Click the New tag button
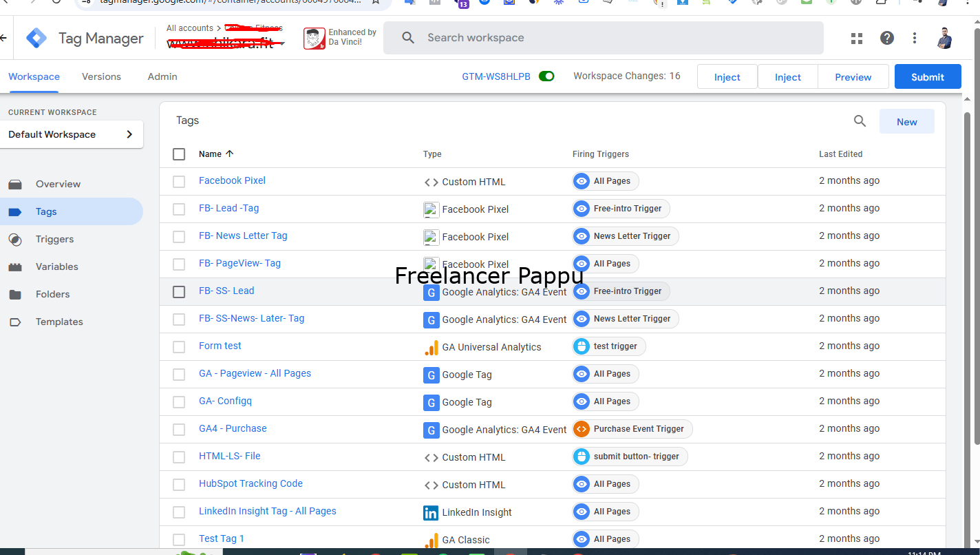Screen dimensions: 980x555 (x=907, y=122)
